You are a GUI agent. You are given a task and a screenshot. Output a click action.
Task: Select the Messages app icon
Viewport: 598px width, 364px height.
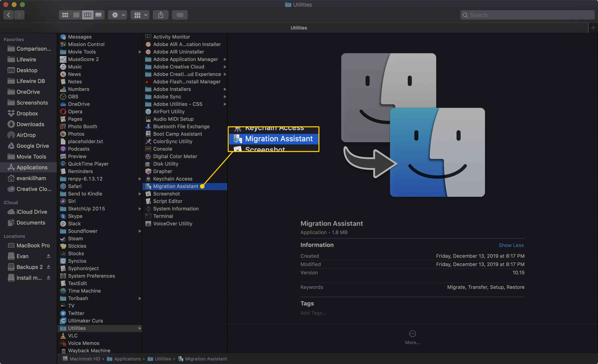coord(63,37)
